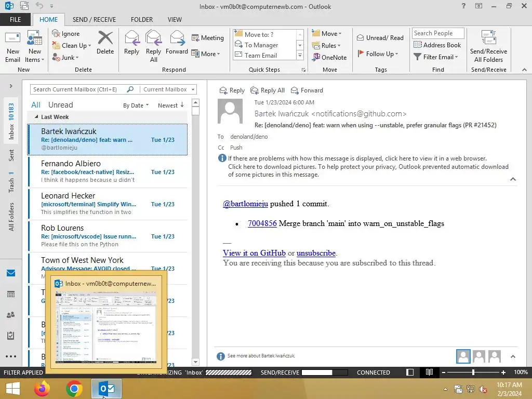This screenshot has width=532, height=399.
Task: Open Chrome from the taskbar
Action: [x=74, y=389]
